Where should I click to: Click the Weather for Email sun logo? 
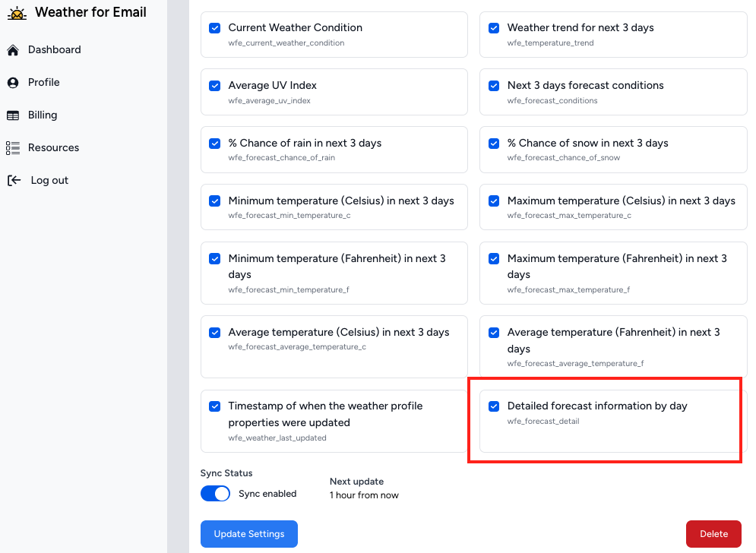pyautogui.click(x=17, y=13)
